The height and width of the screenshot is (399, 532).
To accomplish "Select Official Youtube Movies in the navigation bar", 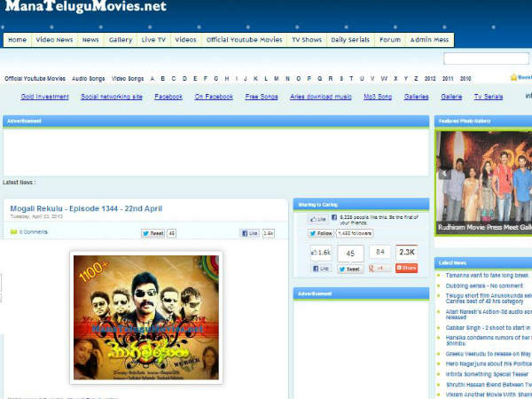I will 245,40.
